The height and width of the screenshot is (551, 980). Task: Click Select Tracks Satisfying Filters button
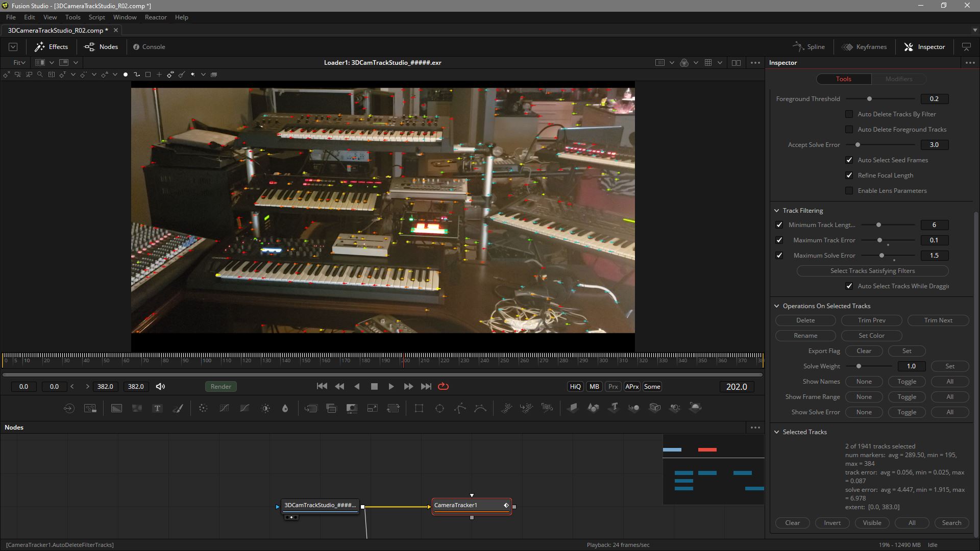[872, 271]
